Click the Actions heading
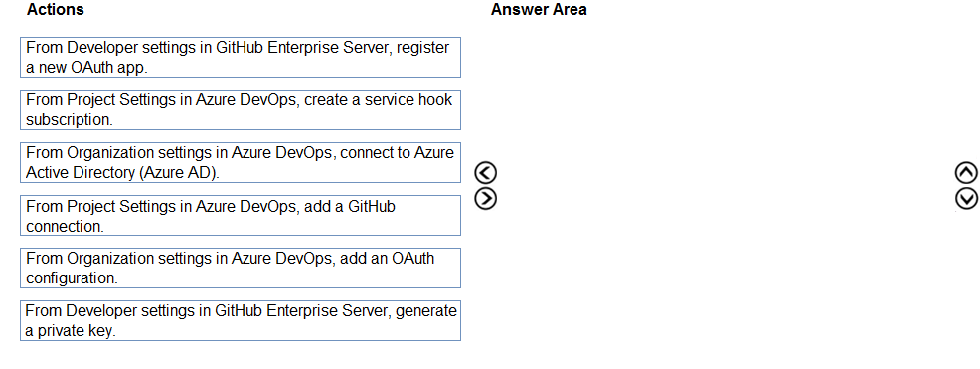 coord(56,9)
